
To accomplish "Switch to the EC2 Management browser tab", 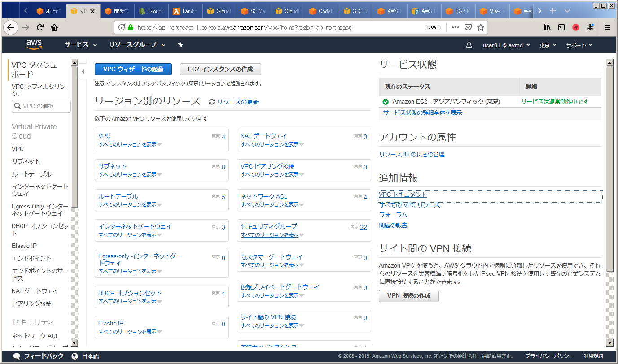I will click(x=457, y=11).
